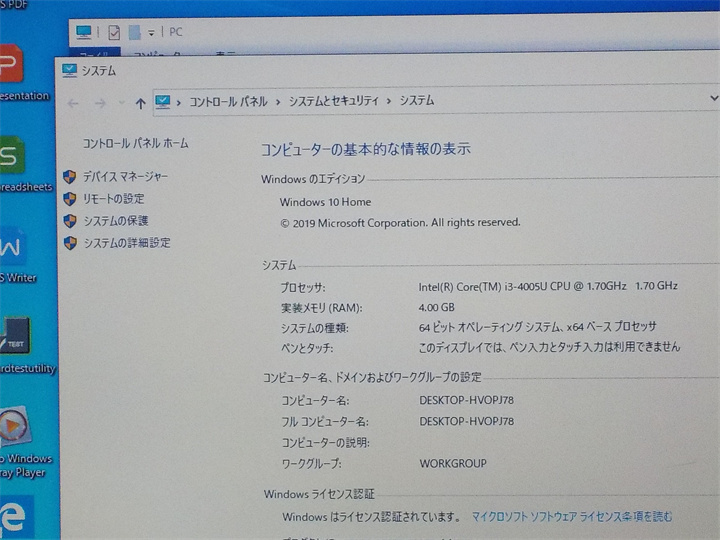Select the final システム breadcrumb in address bar

coord(417,100)
